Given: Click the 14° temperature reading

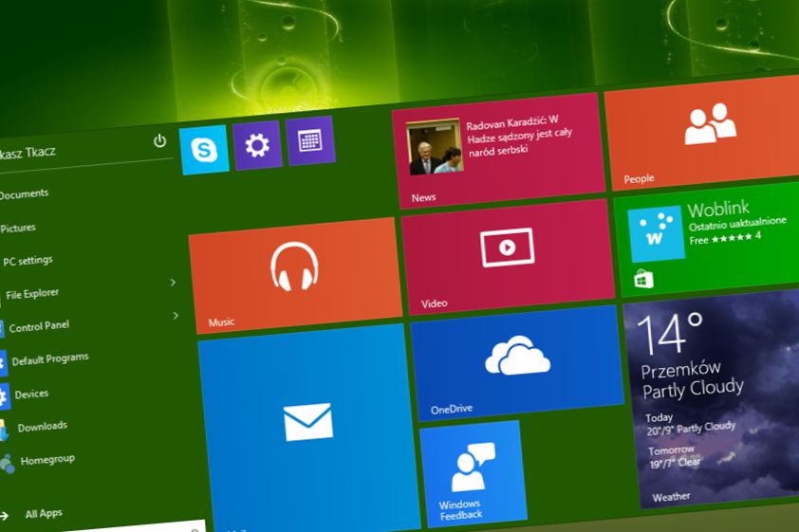Looking at the screenshot, I should [670, 333].
